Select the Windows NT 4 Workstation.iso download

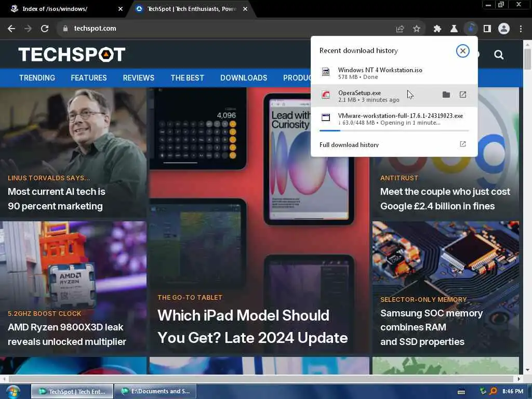click(x=394, y=73)
